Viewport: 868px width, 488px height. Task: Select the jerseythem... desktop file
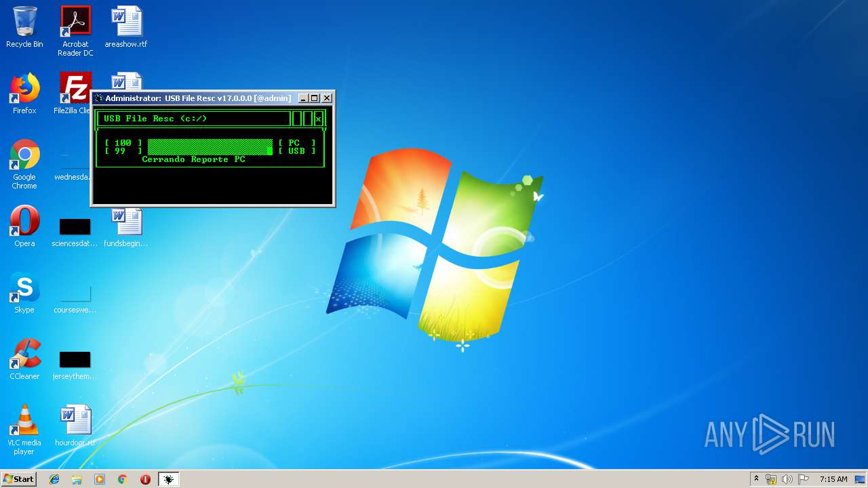(x=75, y=365)
